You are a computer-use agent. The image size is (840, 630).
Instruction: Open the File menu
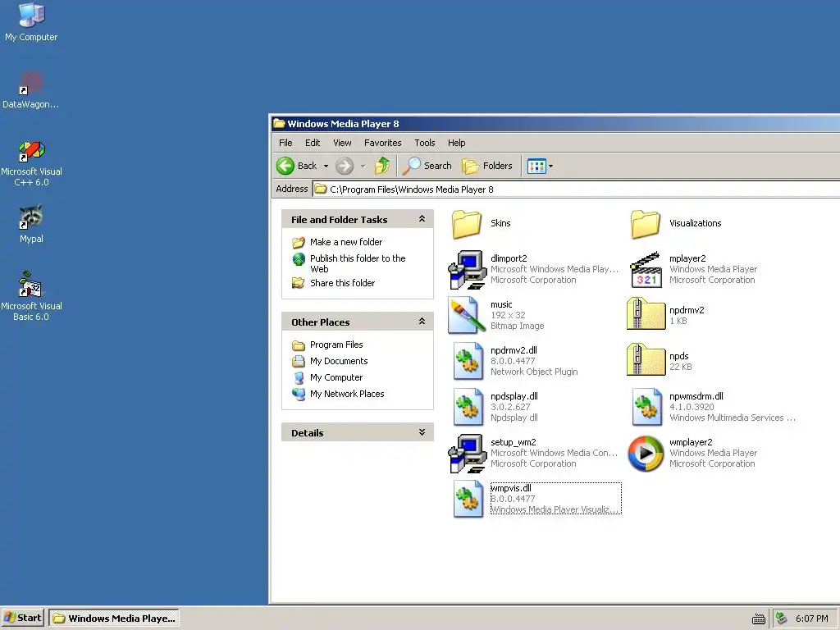click(x=285, y=143)
